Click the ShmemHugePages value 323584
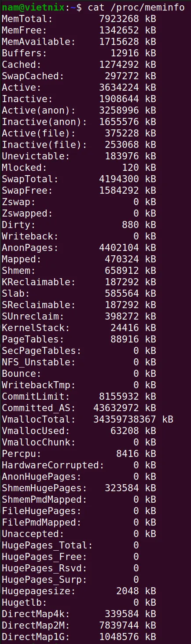 coord(122,488)
